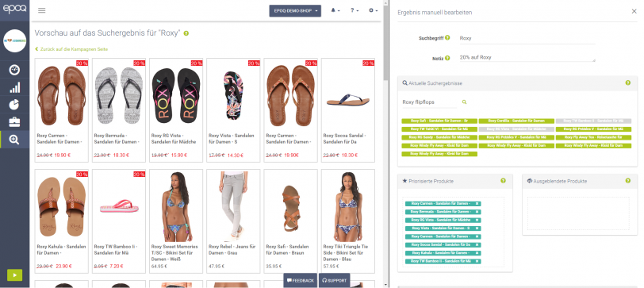Open the dashboard gauge sidebar icon

point(14,70)
